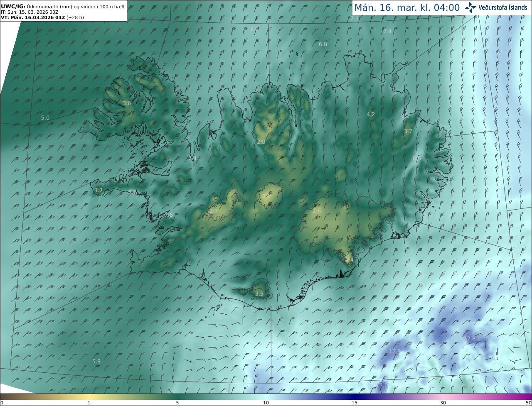Click the "UWC/IG:" title label

click(13, 7)
